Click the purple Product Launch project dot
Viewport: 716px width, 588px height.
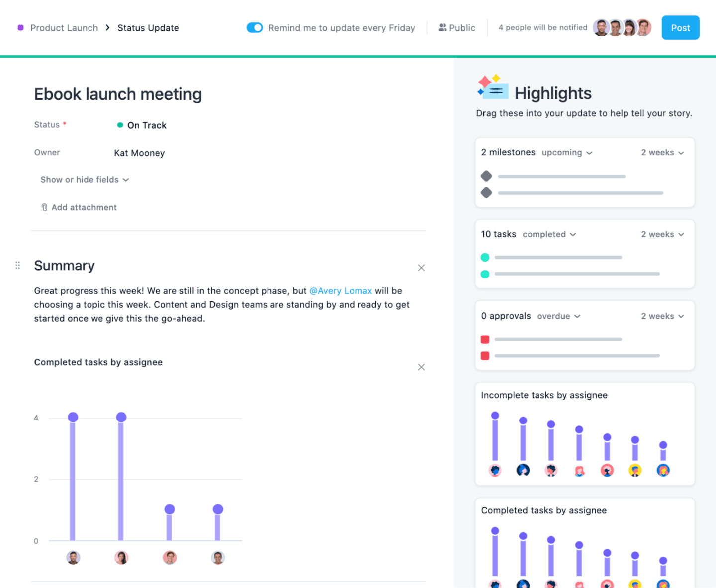point(21,28)
